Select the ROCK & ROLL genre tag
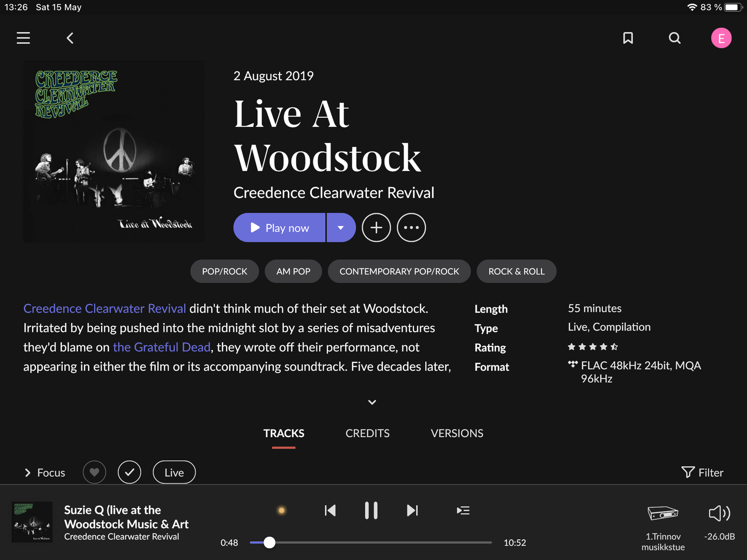Viewport: 747px width, 560px height. point(517,271)
